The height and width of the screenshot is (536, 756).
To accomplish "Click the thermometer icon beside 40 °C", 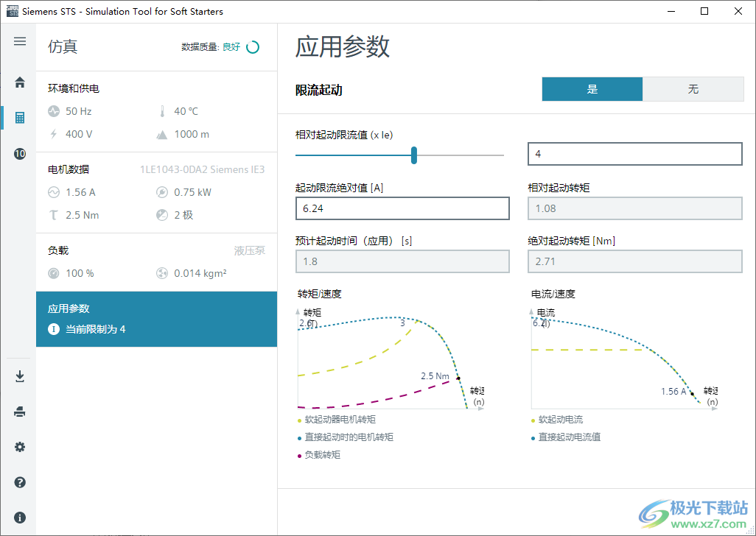I will pos(163,111).
